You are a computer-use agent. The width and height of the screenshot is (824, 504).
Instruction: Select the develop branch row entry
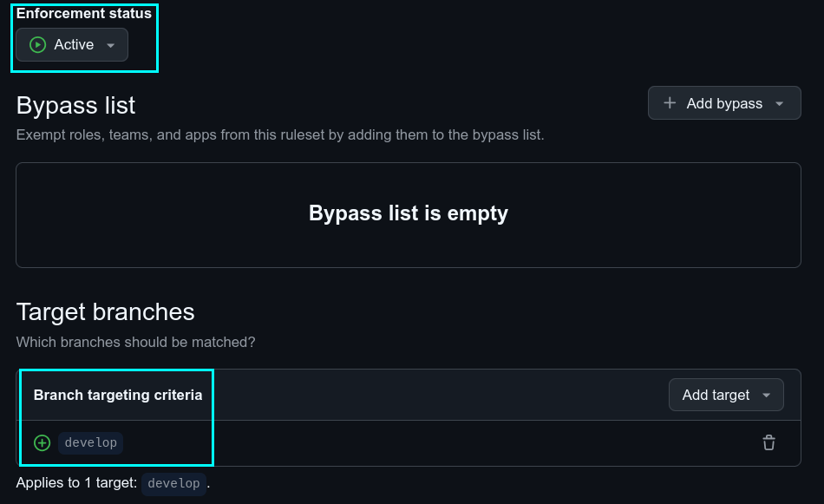click(x=90, y=442)
